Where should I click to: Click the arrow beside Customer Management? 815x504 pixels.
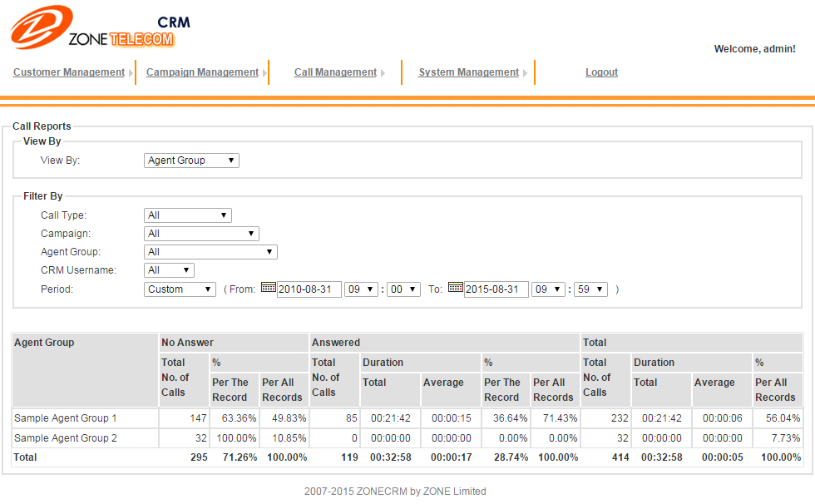(x=131, y=73)
